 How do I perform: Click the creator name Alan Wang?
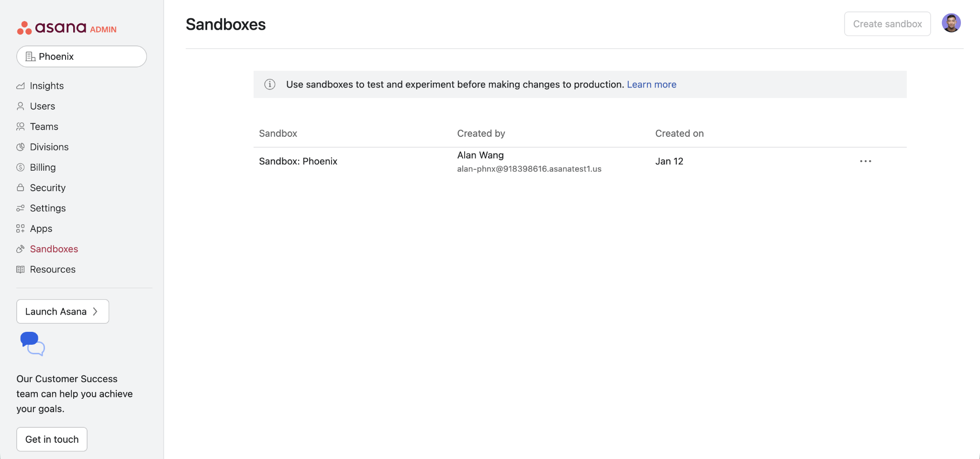(480, 155)
